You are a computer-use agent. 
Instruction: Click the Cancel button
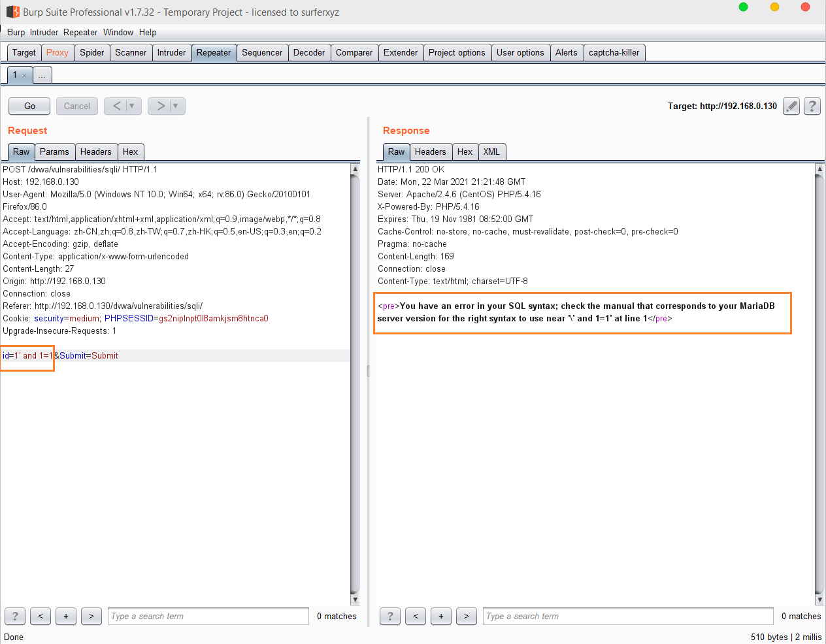(77, 106)
